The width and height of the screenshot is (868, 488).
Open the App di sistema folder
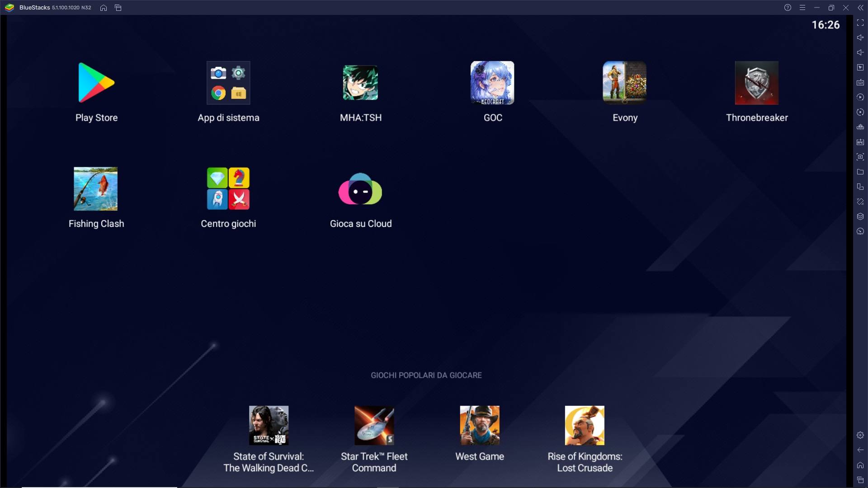(228, 83)
